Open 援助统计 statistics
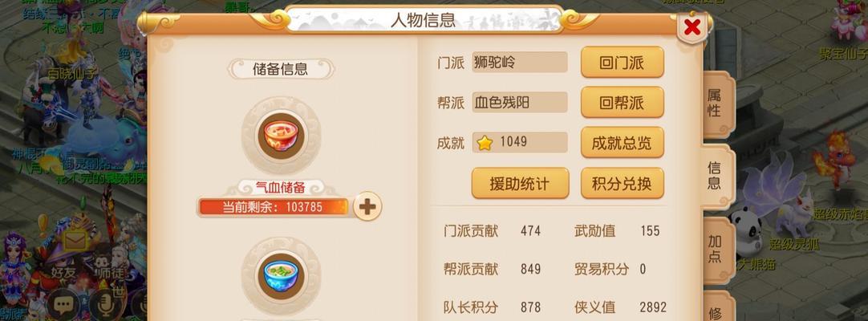Screen dimensions: 868x321 [x=520, y=183]
